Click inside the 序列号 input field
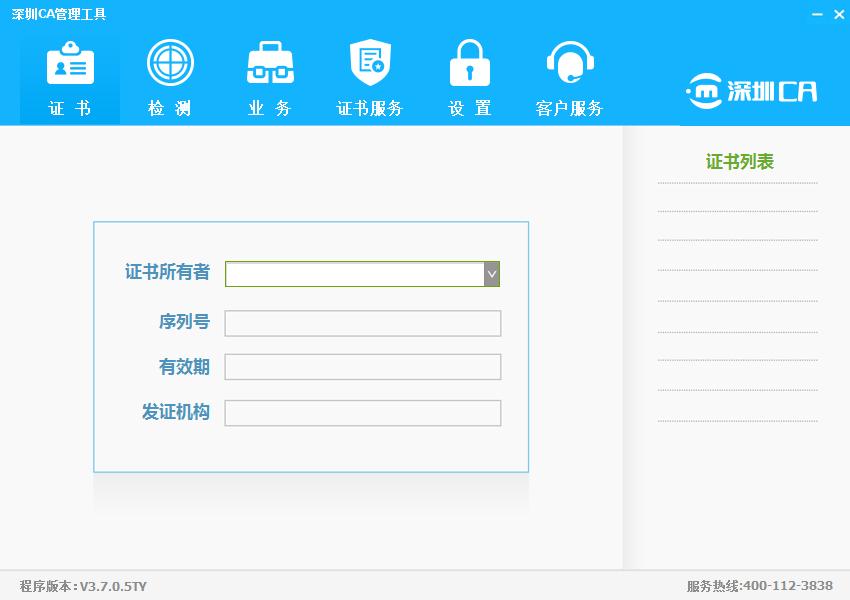Viewport: 850px width, 600px height. (x=362, y=322)
